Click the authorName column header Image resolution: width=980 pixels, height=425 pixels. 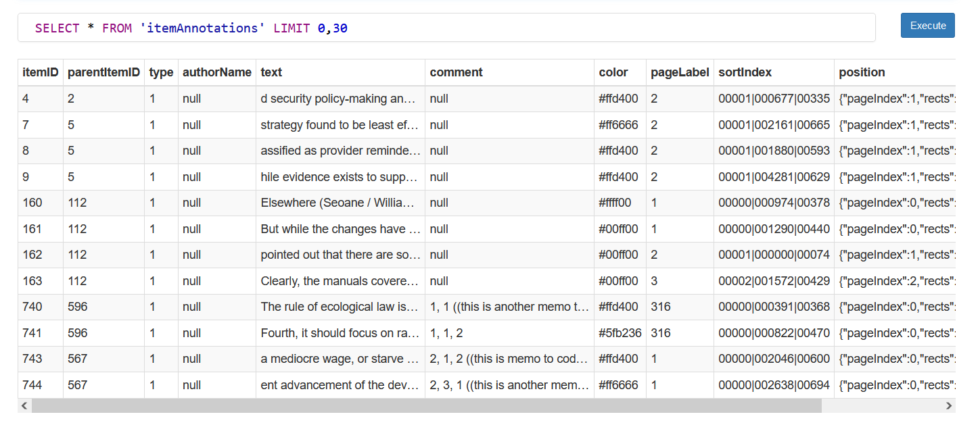(216, 72)
